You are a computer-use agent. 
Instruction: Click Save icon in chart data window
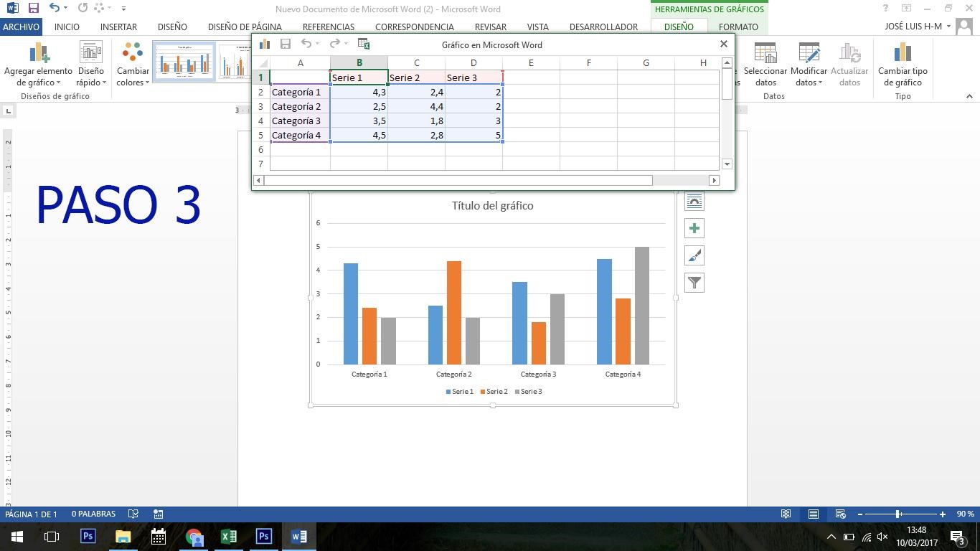tap(286, 44)
